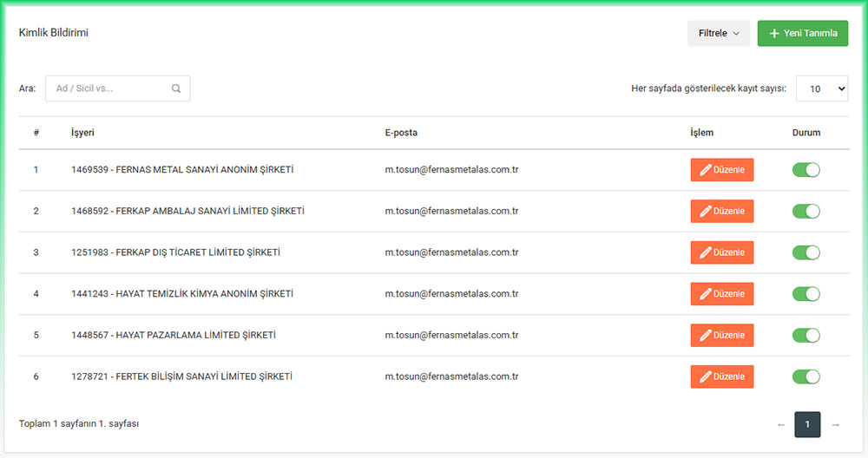Sort by İşyeri column header
This screenshot has width=868, height=458.
82,133
